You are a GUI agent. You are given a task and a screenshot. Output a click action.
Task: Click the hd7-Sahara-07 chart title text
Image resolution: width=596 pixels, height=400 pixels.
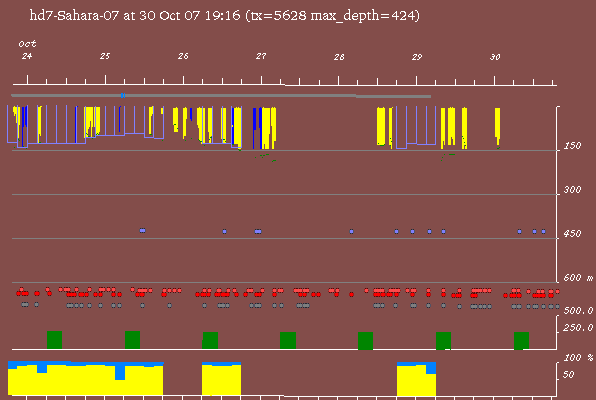coord(225,16)
